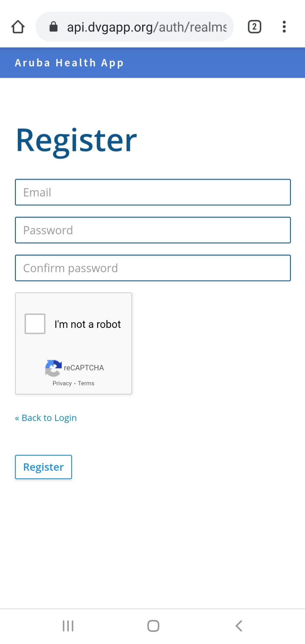Open the reCAPTCHA Terms link
The width and height of the screenshot is (305, 644).
(x=86, y=383)
